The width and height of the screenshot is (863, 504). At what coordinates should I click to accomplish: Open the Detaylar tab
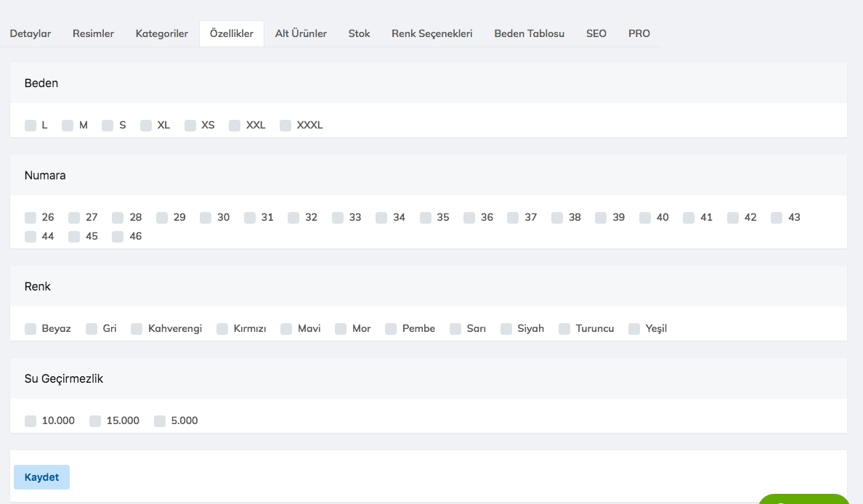click(x=31, y=33)
